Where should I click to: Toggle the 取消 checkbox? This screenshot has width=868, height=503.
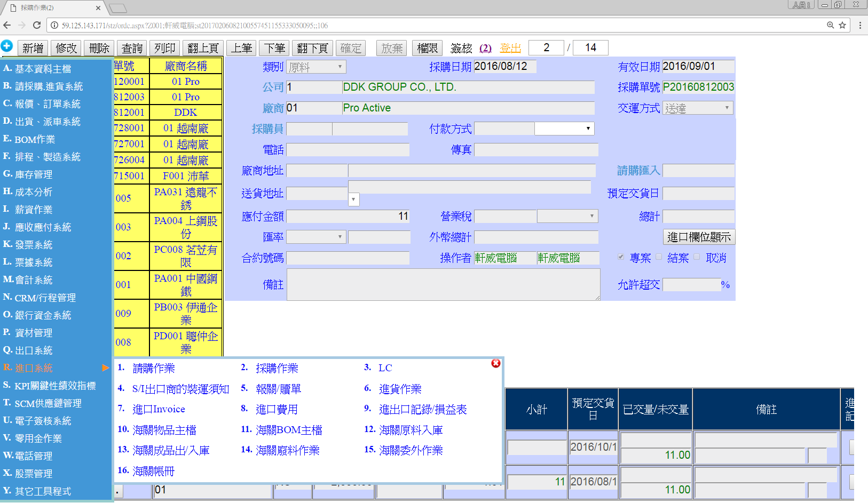coord(697,257)
